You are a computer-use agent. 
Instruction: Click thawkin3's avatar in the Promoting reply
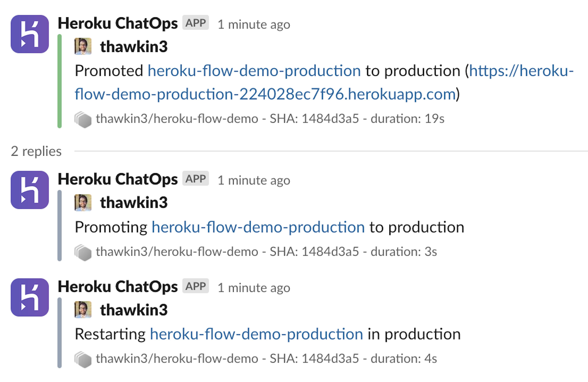coord(83,203)
